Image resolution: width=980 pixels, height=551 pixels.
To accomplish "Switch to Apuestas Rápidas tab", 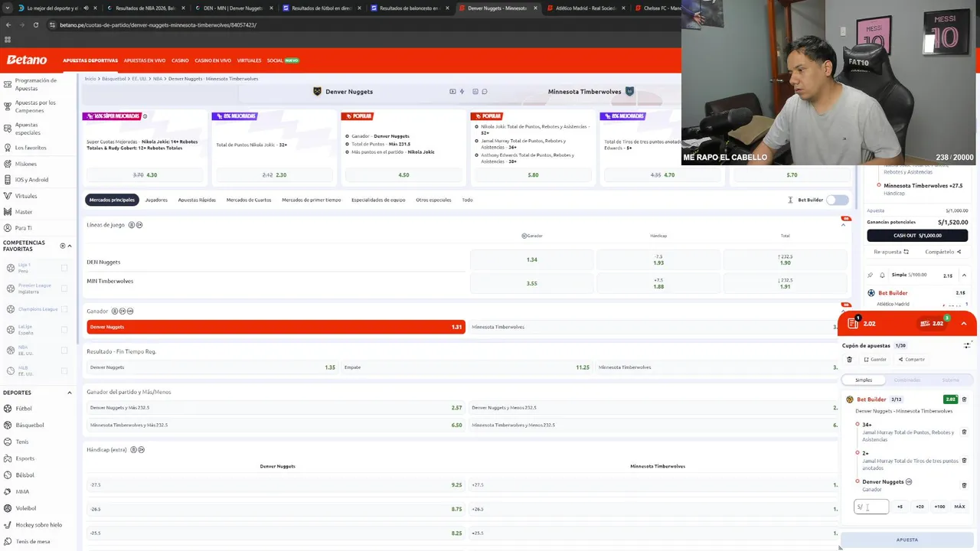I will click(x=197, y=200).
